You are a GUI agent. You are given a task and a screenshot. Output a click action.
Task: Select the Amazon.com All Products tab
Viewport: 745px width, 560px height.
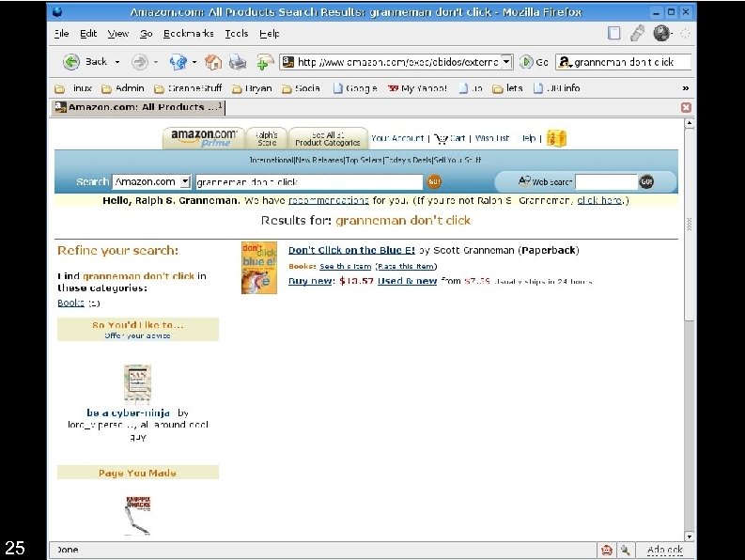(139, 107)
